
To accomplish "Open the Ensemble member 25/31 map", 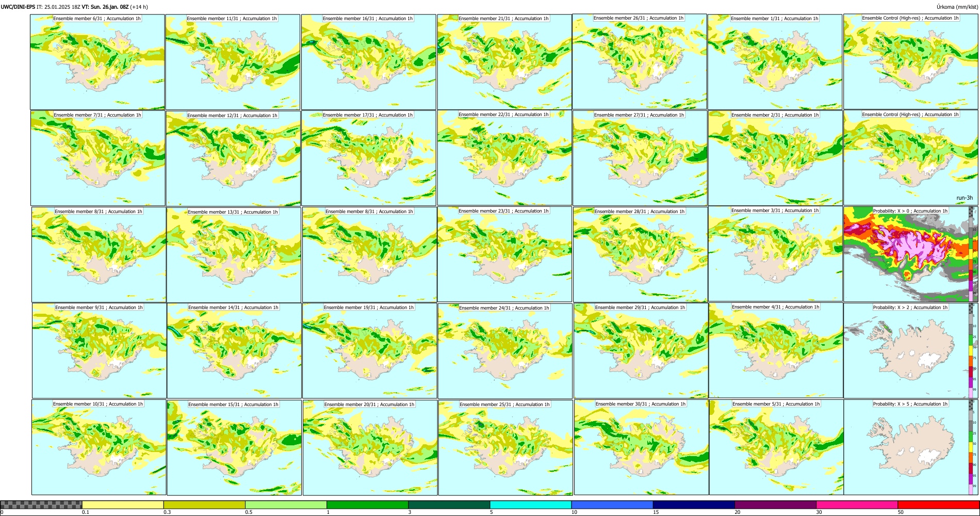I will pos(505,448).
